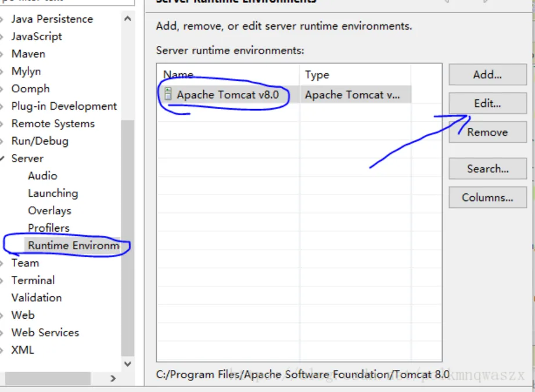The height and width of the screenshot is (392, 535).
Task: Click the Search... button
Action: pyautogui.click(x=487, y=168)
